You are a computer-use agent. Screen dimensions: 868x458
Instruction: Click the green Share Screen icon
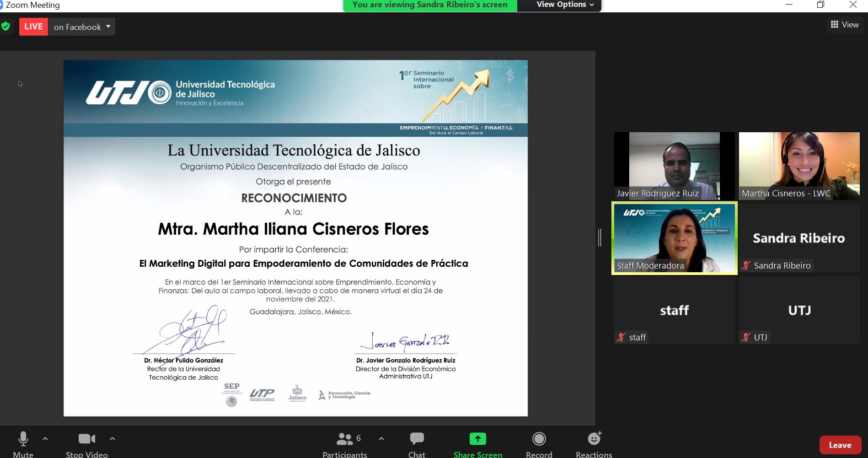coord(477,439)
